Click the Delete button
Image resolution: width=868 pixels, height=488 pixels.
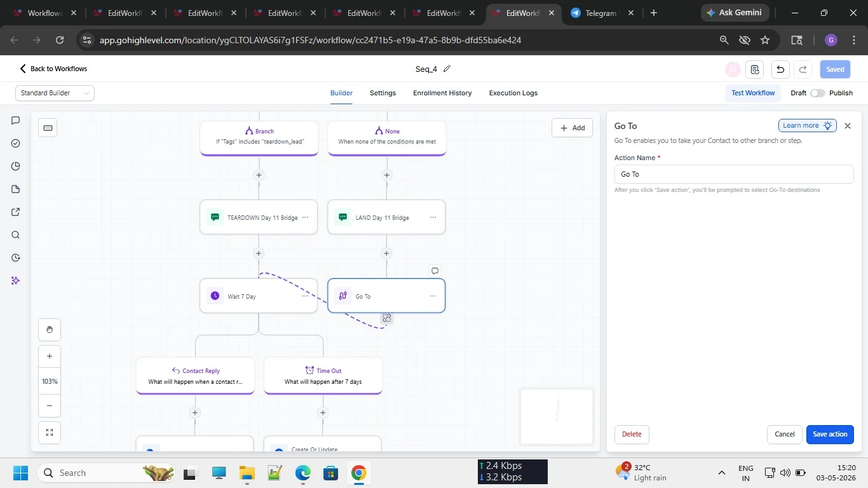tap(632, 434)
